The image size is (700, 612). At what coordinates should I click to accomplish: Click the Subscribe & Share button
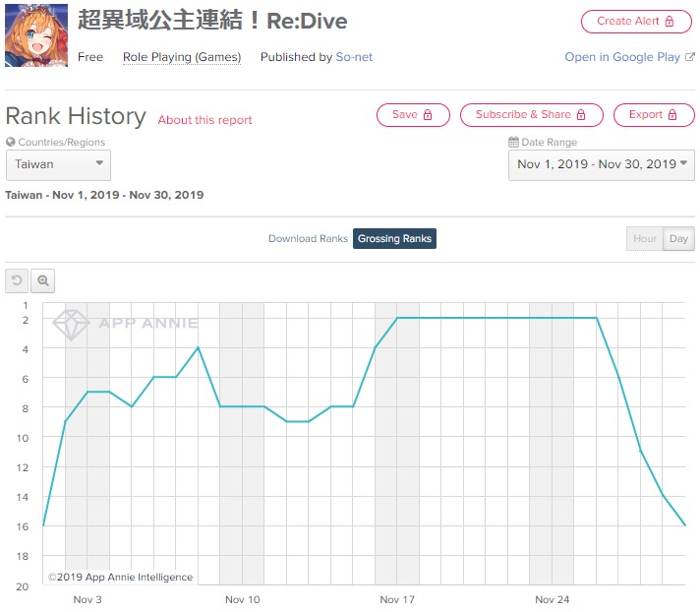[531, 115]
